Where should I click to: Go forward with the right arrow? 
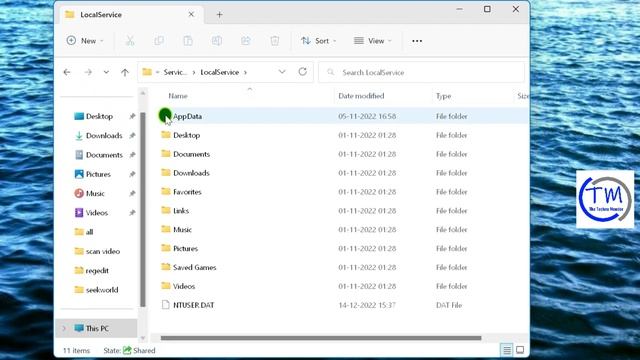tap(88, 72)
